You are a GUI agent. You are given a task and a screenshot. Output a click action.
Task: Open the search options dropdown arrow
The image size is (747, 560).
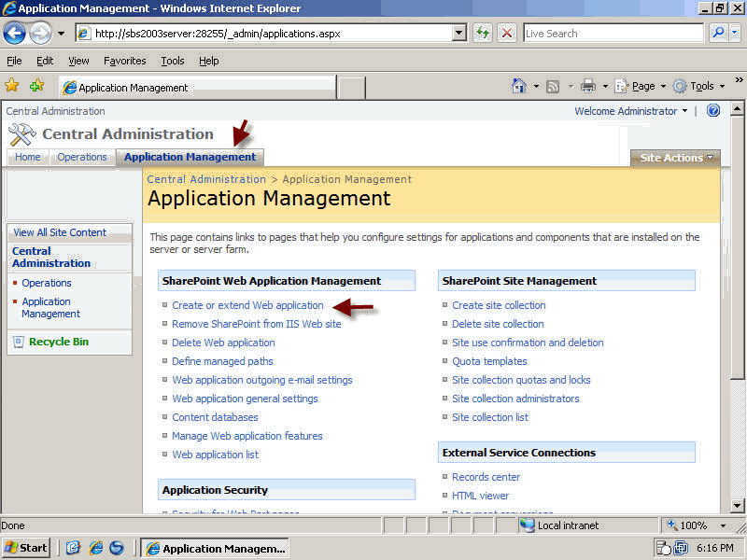pos(734,33)
